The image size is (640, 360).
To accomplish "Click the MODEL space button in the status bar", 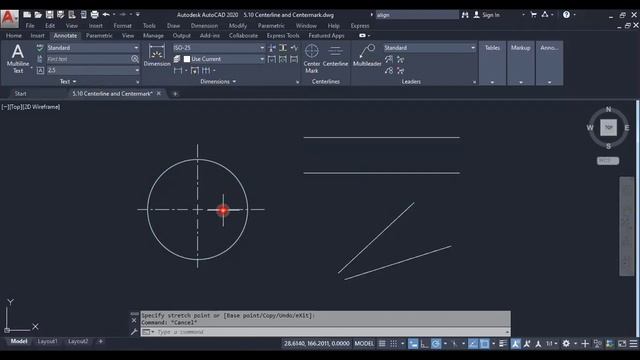I will tap(364, 344).
